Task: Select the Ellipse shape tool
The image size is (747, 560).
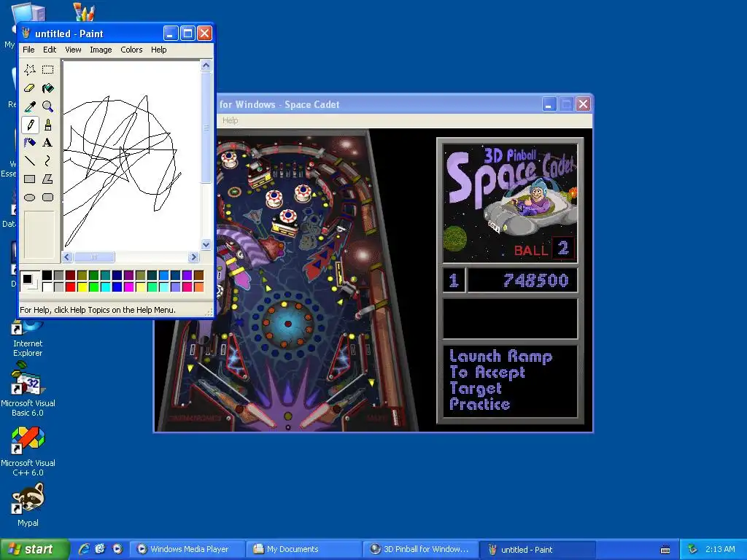Action: pos(29,197)
